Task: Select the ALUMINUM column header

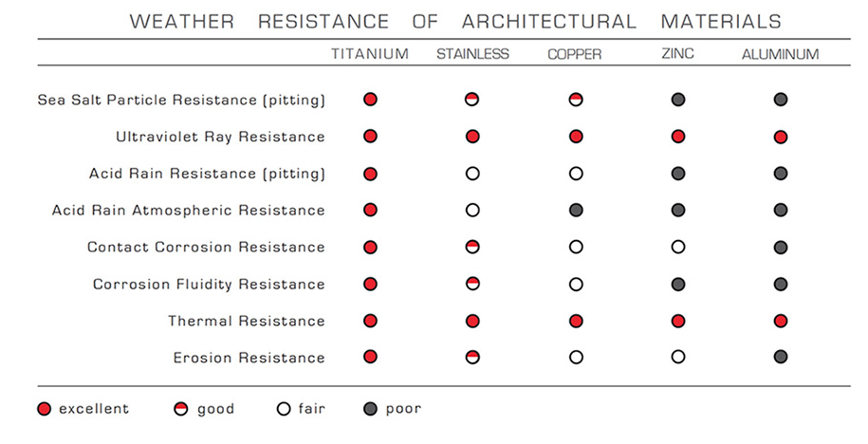Action: click(780, 54)
